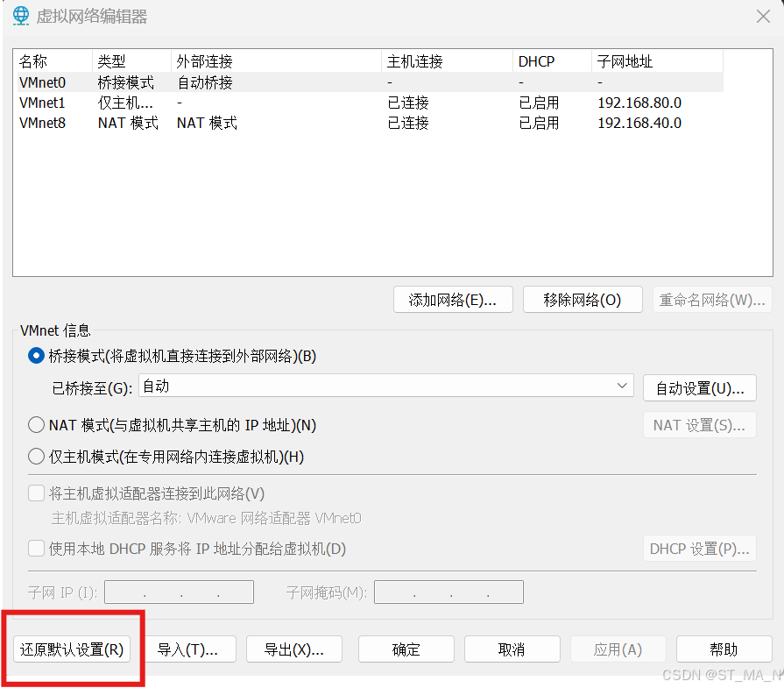
Task: Click 自动设置(U)... button
Action: tap(700, 388)
